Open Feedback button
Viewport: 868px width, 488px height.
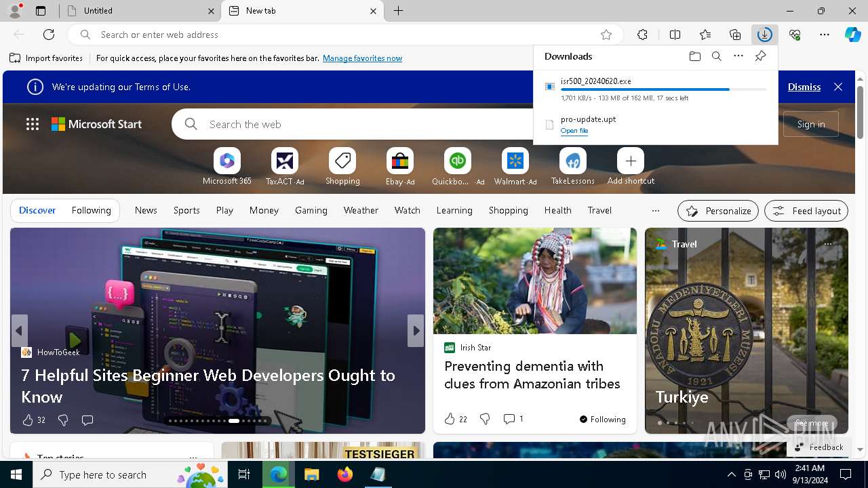[818, 447]
